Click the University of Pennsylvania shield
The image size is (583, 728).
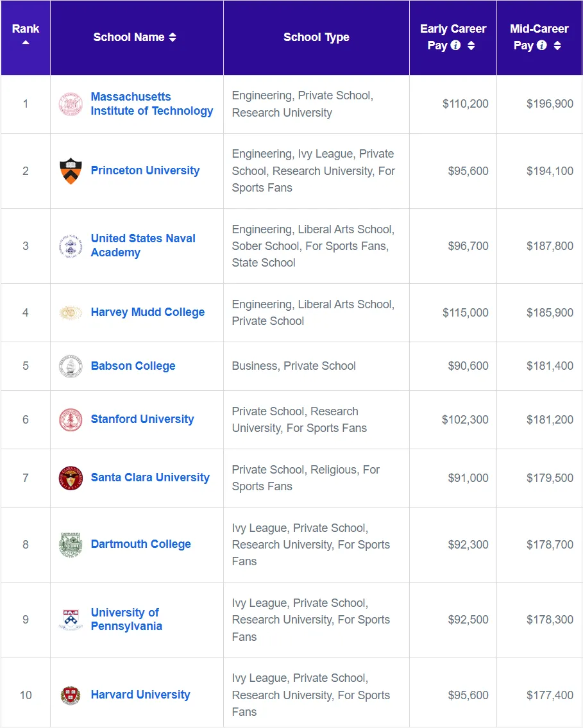(71, 619)
